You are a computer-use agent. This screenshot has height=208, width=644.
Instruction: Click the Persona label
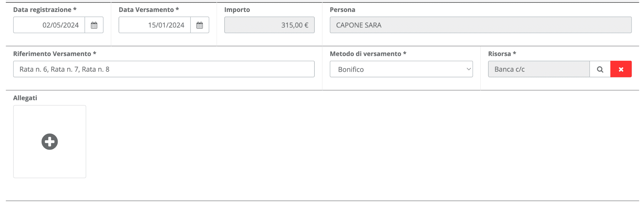(x=342, y=10)
